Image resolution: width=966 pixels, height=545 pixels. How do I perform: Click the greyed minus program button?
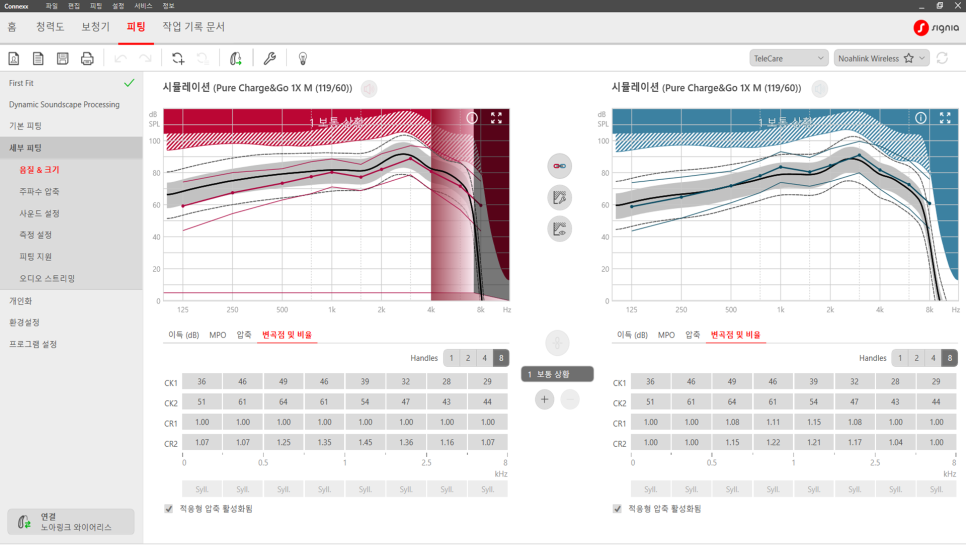[x=570, y=399]
